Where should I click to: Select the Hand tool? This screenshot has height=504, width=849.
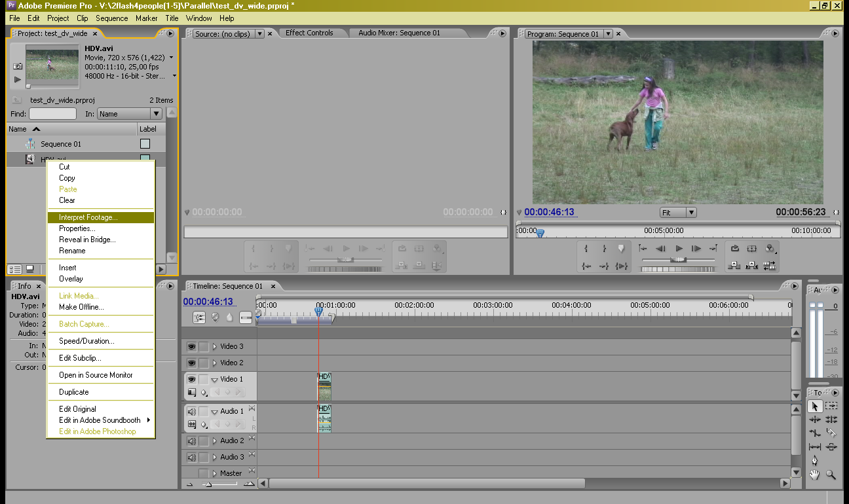pos(814,475)
